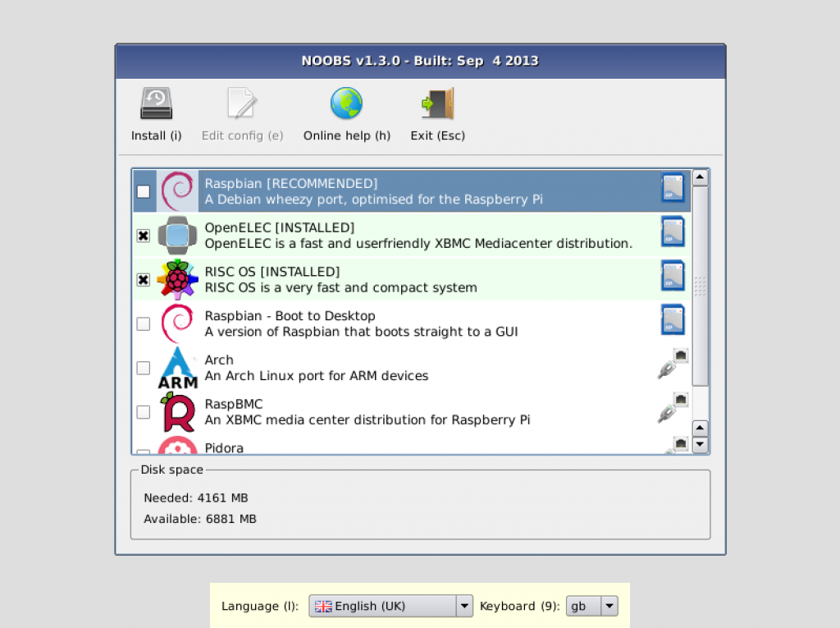Click the bottom scrollbar down arrow
The image size is (840, 628).
click(700, 445)
